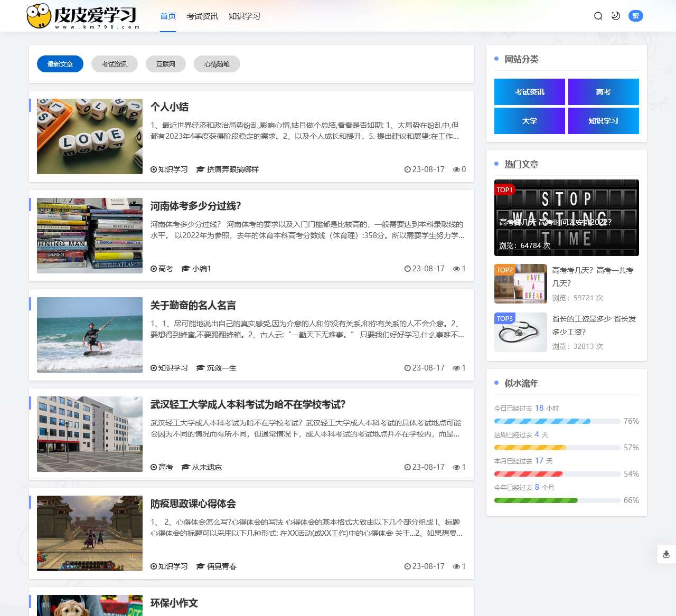Switch to the 知识学习 navigation tab
Viewport: 676px width, 616px height.
tap(244, 16)
